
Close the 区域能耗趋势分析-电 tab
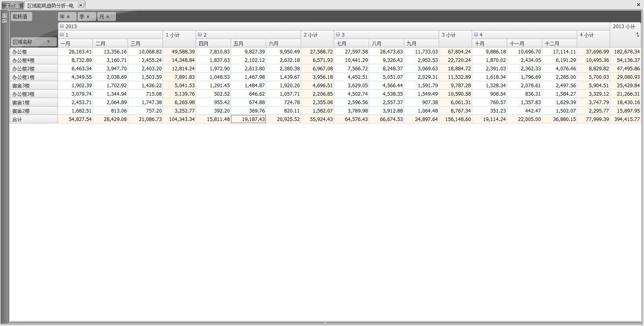80,5
